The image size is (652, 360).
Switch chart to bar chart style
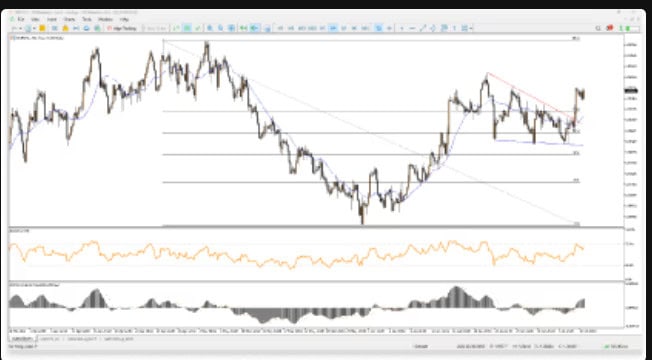pyautogui.click(x=177, y=28)
